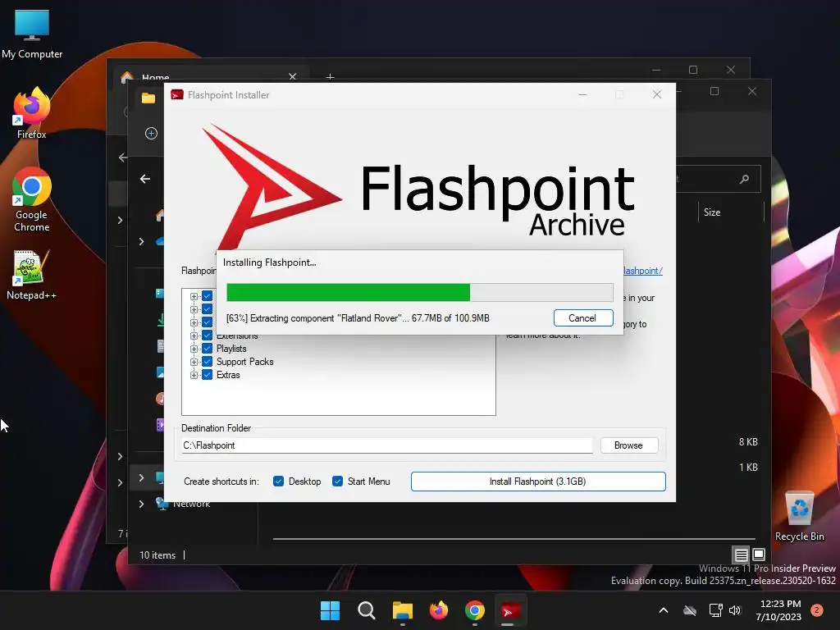Disable the Start Menu shortcut checkbox
The height and width of the screenshot is (630, 840).
click(x=337, y=481)
